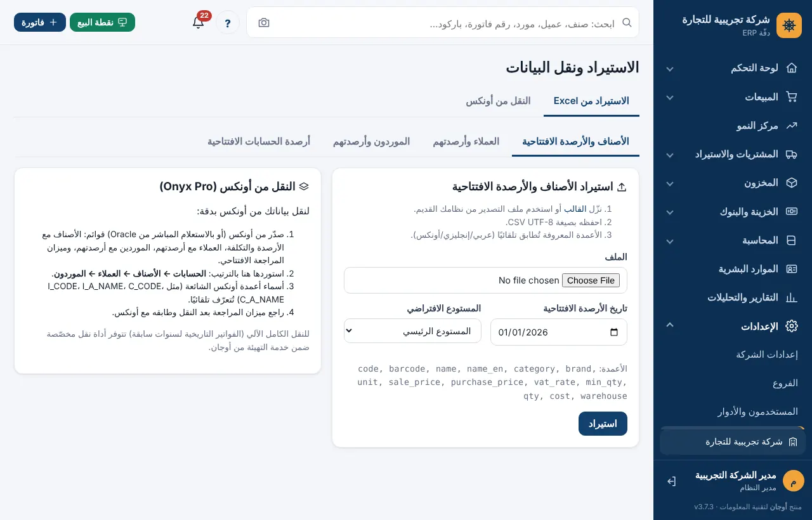Switch to النقل من أونكس tab

tap(498, 101)
